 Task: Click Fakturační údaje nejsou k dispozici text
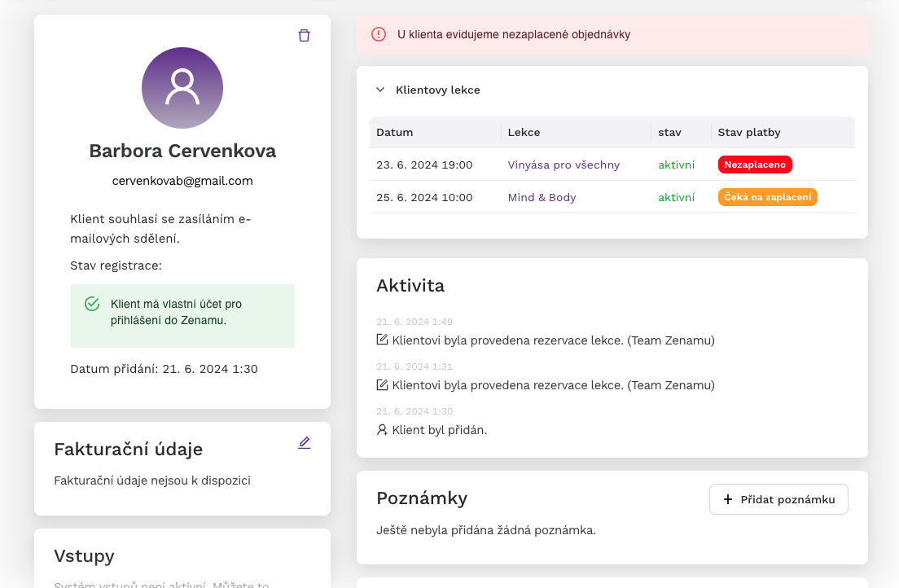[152, 480]
